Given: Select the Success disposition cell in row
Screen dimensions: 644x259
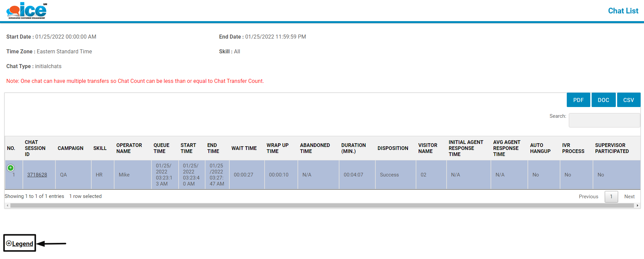Looking at the screenshot, I should coord(389,175).
